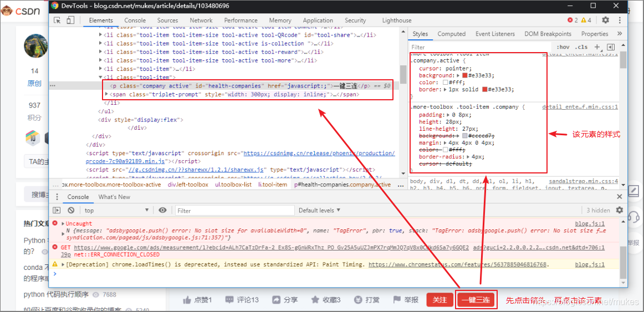644x312 pixels.
Task: Expand the background shorthand property triangle
Action: tap(458, 75)
